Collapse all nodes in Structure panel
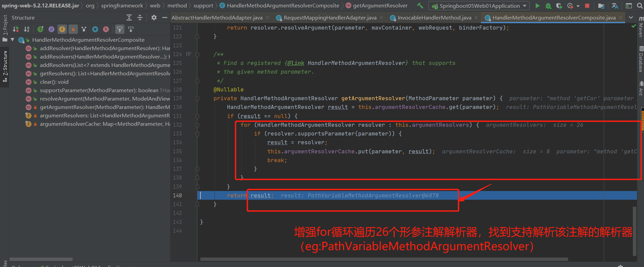644x267 pixels. pos(140,17)
